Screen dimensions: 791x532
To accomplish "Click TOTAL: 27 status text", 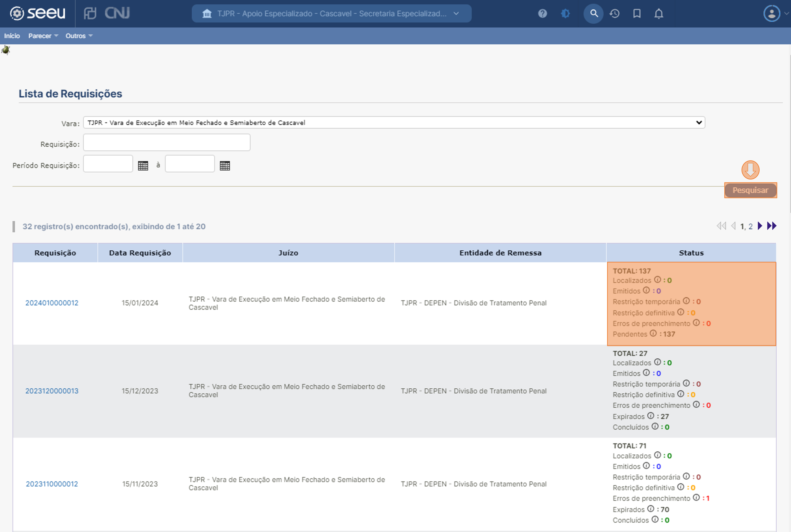I will (x=630, y=353).
